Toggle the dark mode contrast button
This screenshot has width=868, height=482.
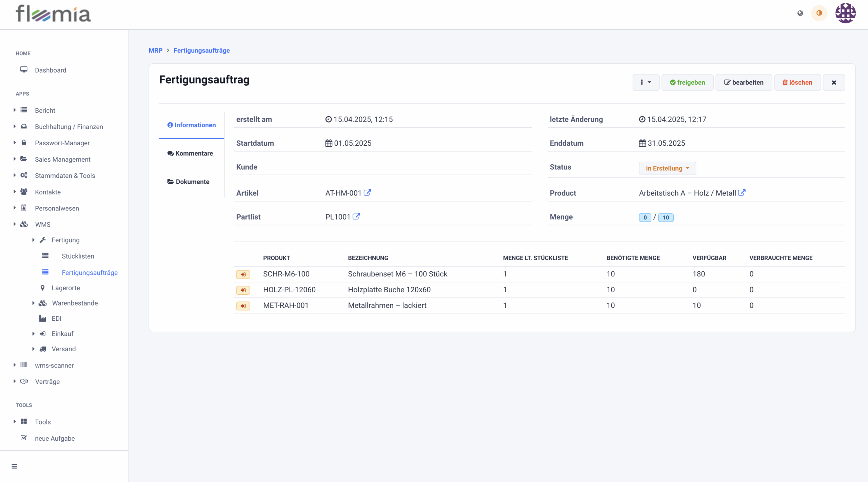point(819,13)
